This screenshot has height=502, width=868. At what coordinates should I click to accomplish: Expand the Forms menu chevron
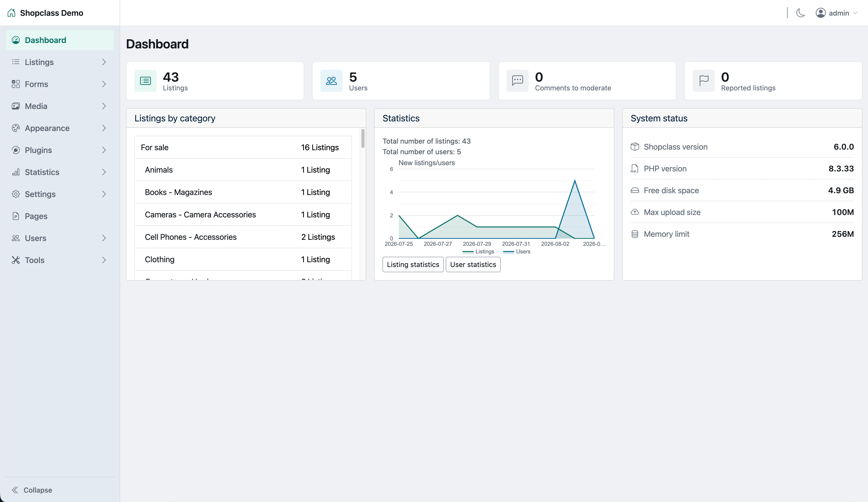[104, 84]
